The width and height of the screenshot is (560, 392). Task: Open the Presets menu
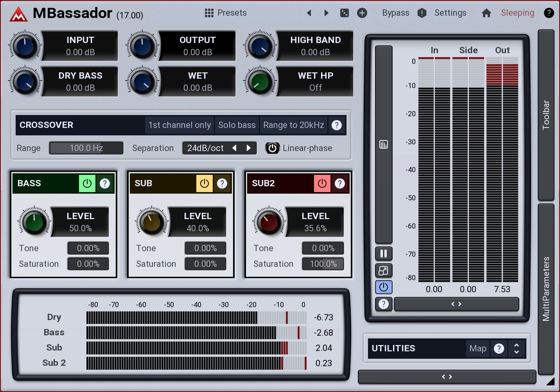(226, 13)
